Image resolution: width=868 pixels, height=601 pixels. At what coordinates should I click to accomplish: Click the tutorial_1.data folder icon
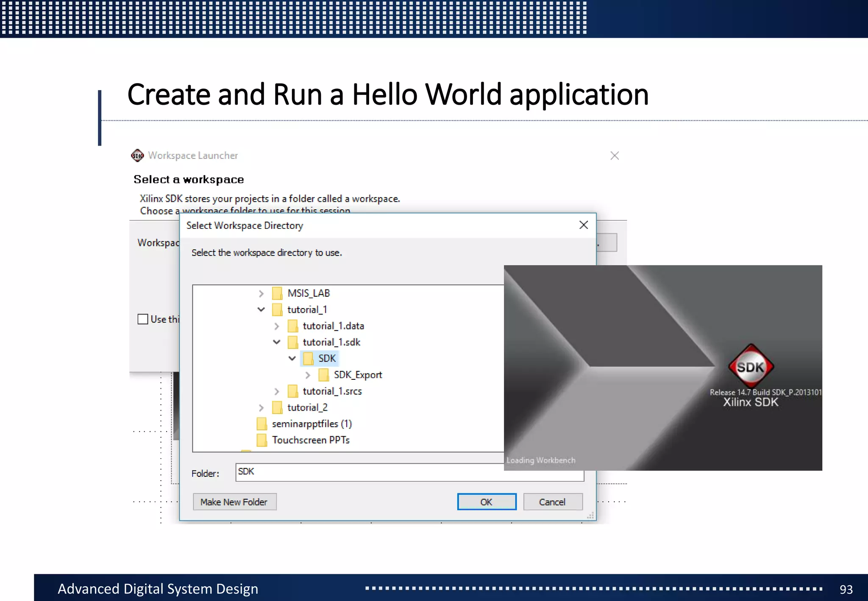click(x=292, y=326)
